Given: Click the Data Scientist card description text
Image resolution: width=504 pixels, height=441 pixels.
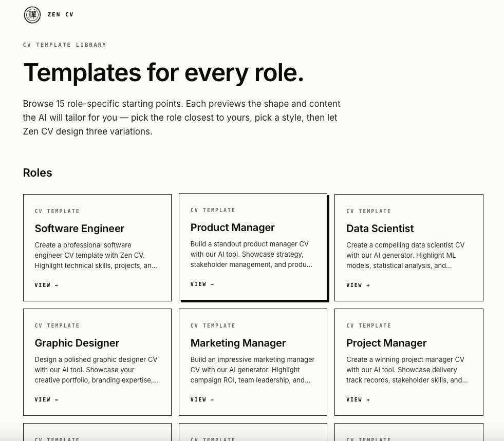Looking at the screenshot, I should point(405,255).
